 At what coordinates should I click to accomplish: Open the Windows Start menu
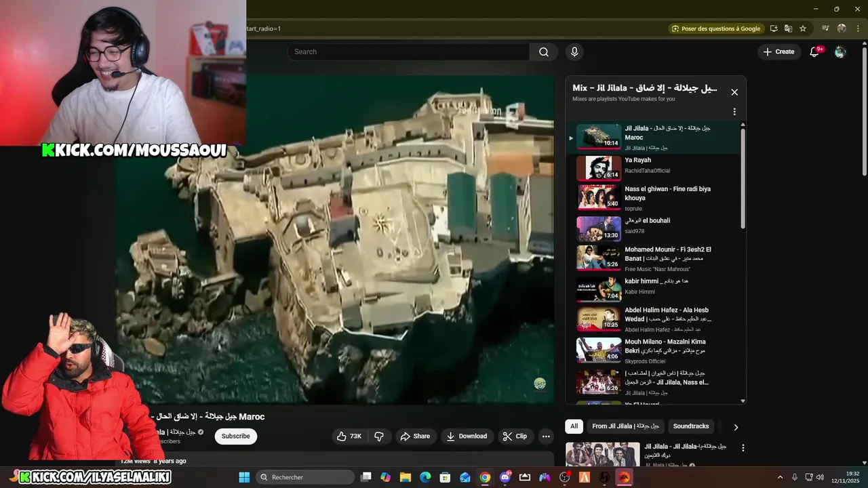244,477
